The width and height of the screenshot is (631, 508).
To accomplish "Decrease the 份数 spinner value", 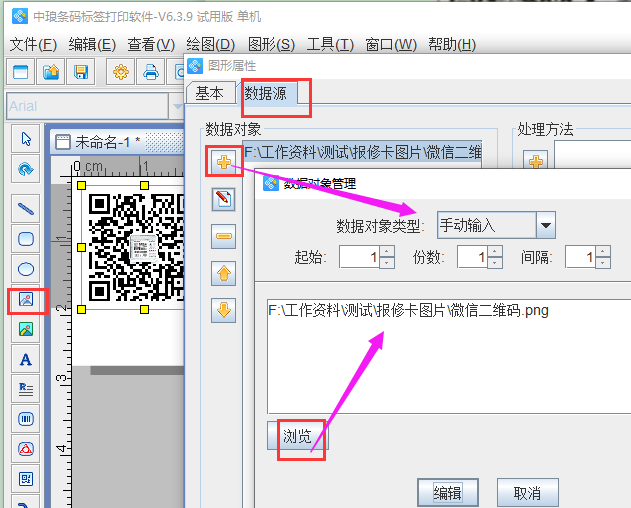I will click(x=494, y=263).
